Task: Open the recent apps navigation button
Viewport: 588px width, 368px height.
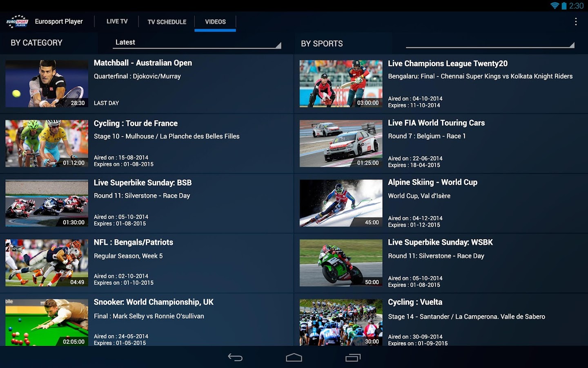Action: coord(353,357)
